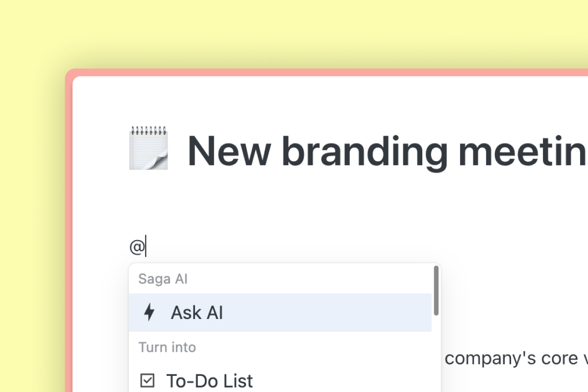
Task: Click the command menu scrollbar thumb
Action: coord(436,290)
